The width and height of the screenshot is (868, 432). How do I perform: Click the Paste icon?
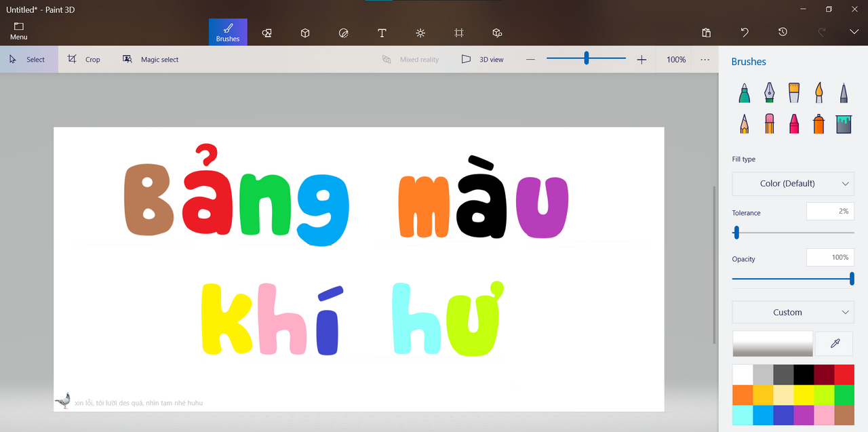[706, 33]
